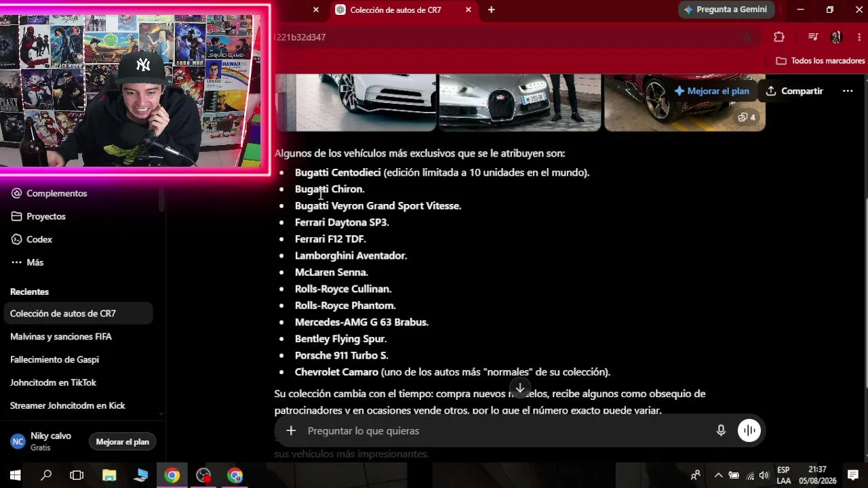Click the 'Porsche 911 Turbo S.' list item
This screenshot has height=488, width=868.
click(341, 355)
